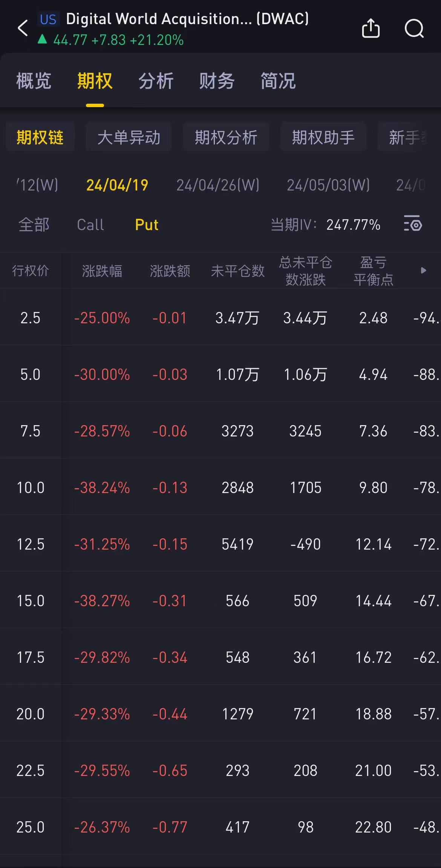The image size is (441, 868).
Task: Tap the back arrow icon
Action: click(23, 28)
